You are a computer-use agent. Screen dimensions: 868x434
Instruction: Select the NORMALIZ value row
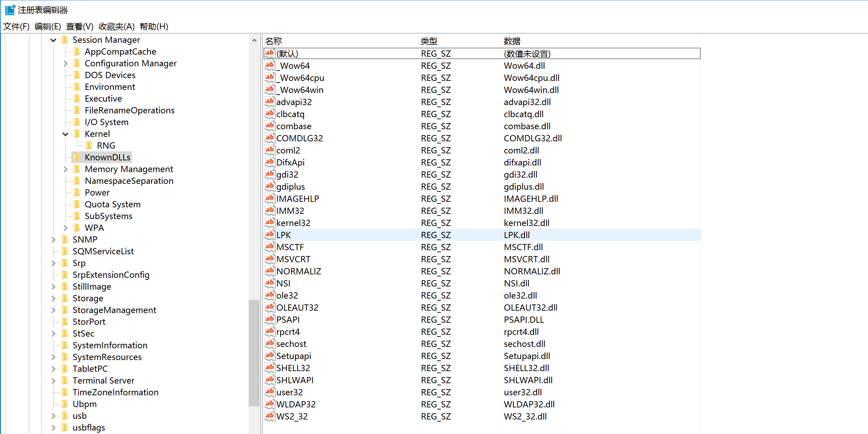299,271
